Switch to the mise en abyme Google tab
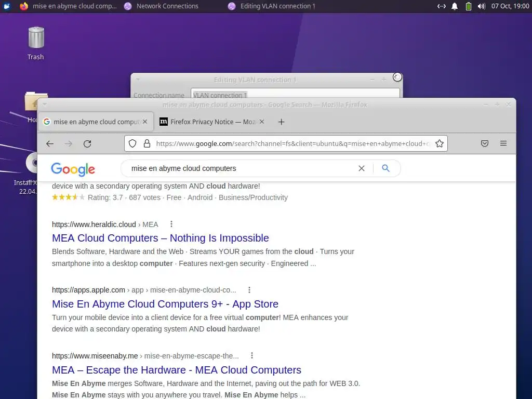Screen dimensions: 532x399 96,122
